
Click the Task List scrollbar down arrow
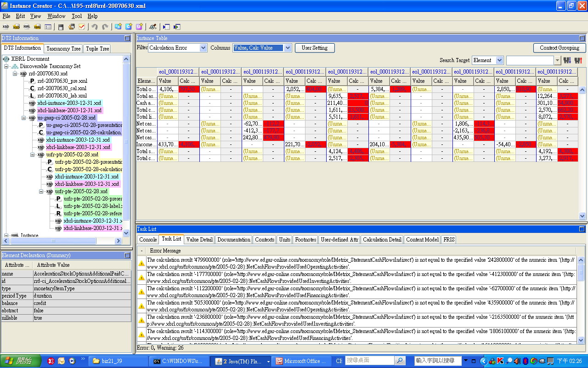click(x=581, y=340)
